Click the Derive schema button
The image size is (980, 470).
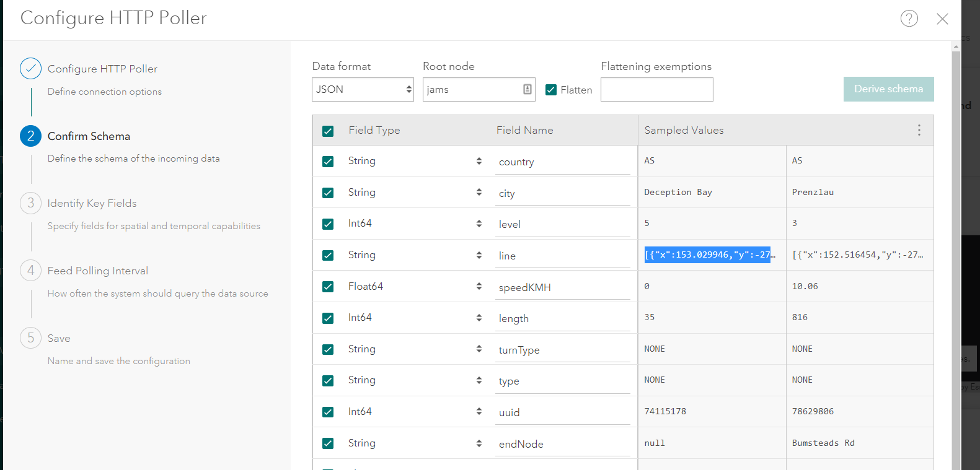(888, 89)
